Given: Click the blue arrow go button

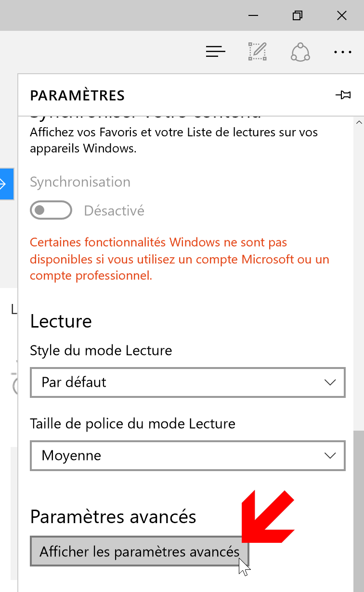Looking at the screenshot, I should [7, 184].
